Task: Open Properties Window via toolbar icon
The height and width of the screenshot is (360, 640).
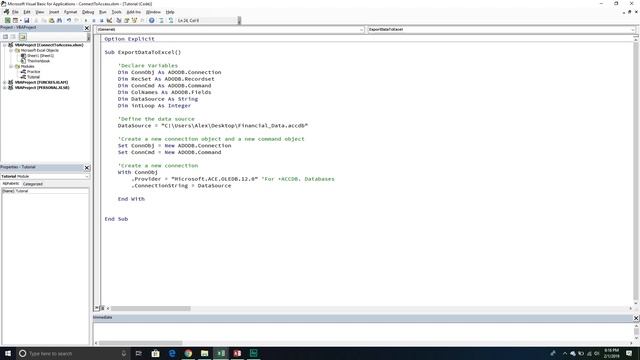Action: pyautogui.click(x=127, y=20)
